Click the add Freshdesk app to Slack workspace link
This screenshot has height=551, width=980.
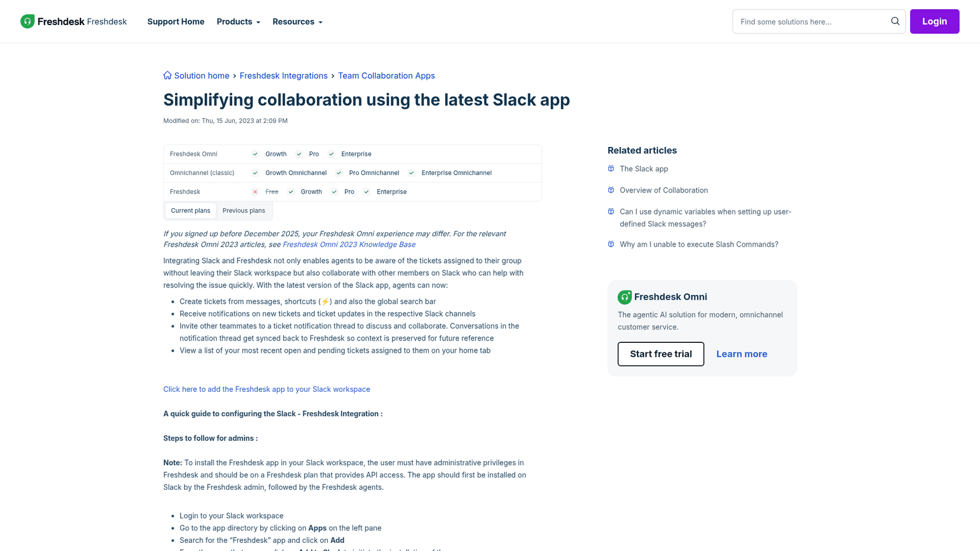click(x=267, y=389)
